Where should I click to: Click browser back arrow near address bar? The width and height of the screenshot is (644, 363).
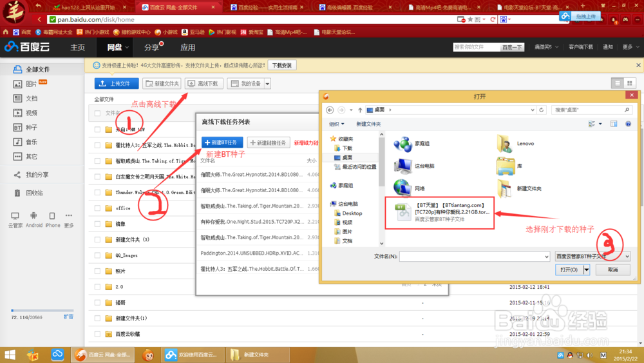coord(39,19)
